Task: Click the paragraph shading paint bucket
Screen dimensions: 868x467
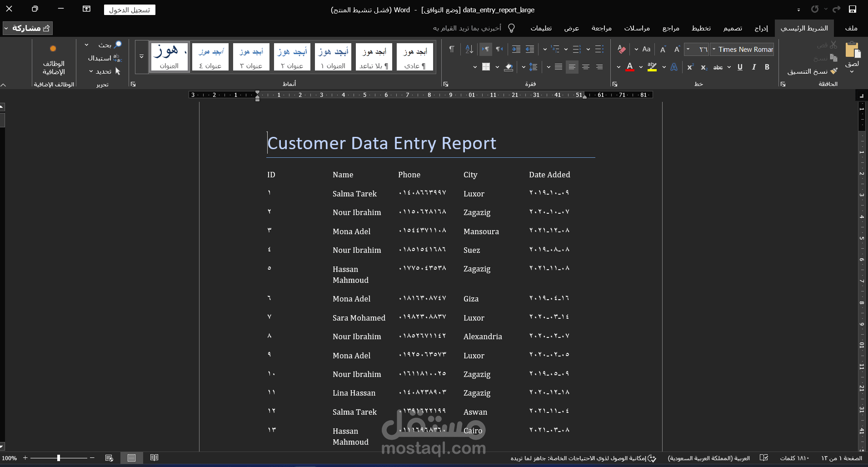Action: tap(509, 67)
